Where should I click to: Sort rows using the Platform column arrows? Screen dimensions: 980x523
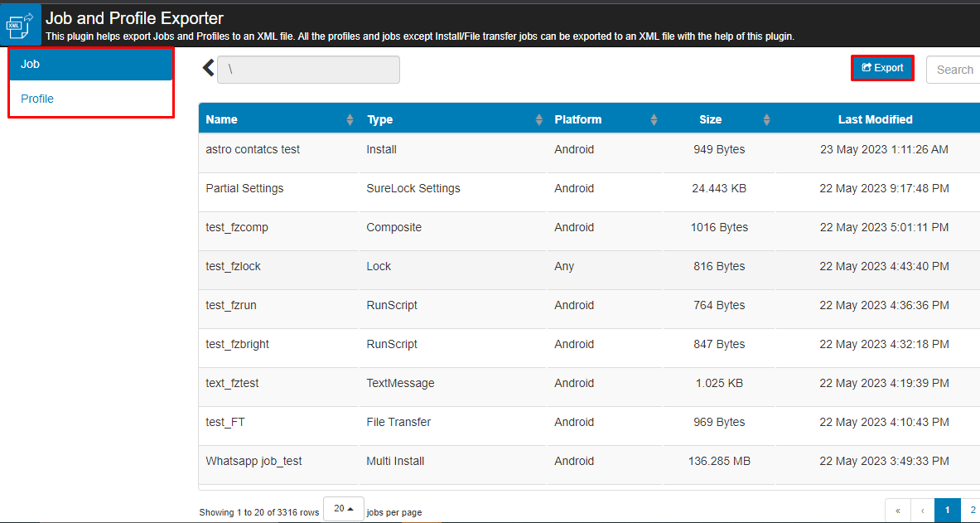pyautogui.click(x=654, y=119)
